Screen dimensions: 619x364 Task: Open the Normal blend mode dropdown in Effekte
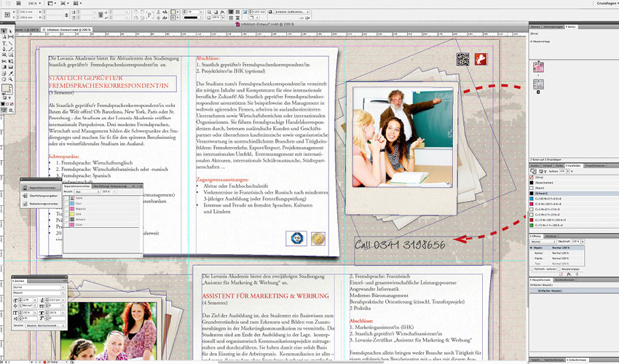[543, 242]
